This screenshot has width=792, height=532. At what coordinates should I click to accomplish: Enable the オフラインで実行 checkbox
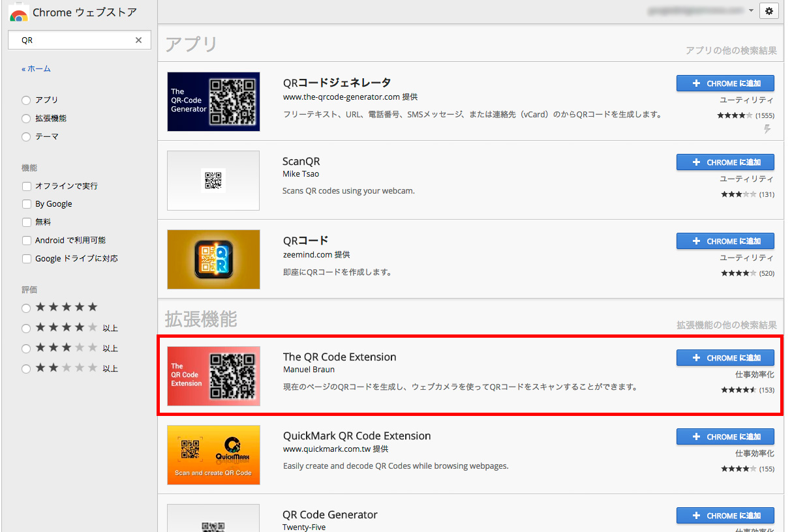tap(27, 186)
